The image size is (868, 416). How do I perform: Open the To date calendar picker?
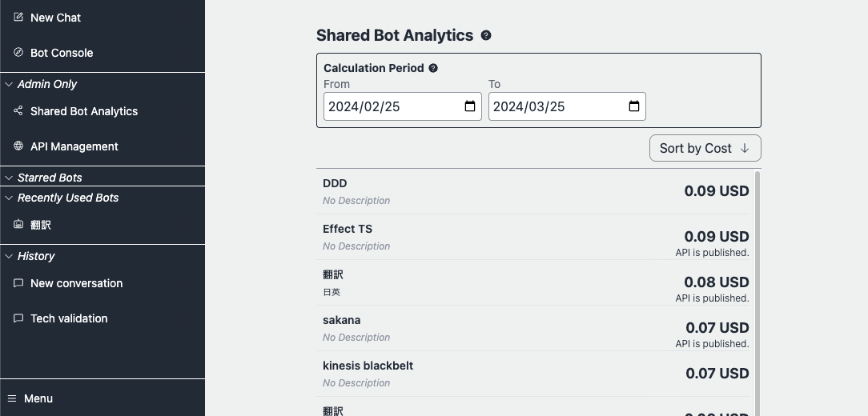[x=634, y=106]
